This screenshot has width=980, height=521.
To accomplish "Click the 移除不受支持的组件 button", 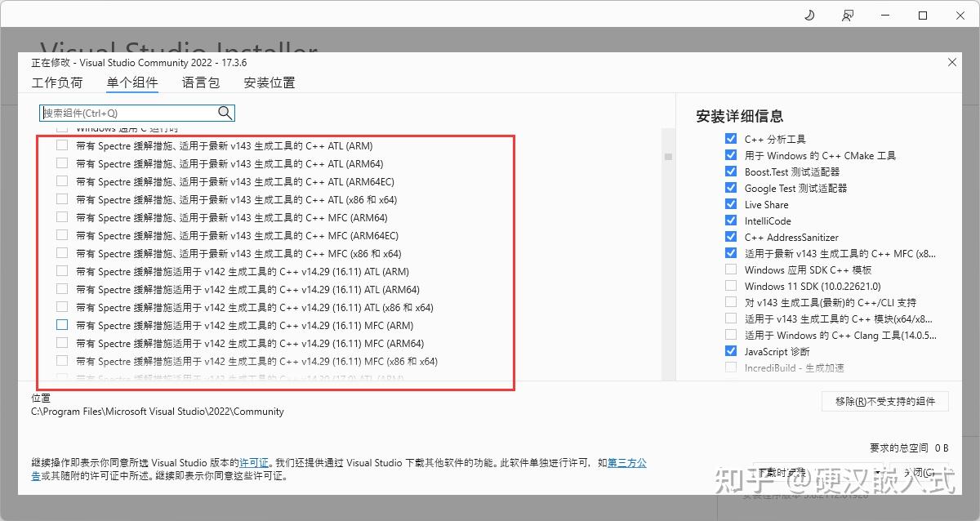I will (x=884, y=401).
